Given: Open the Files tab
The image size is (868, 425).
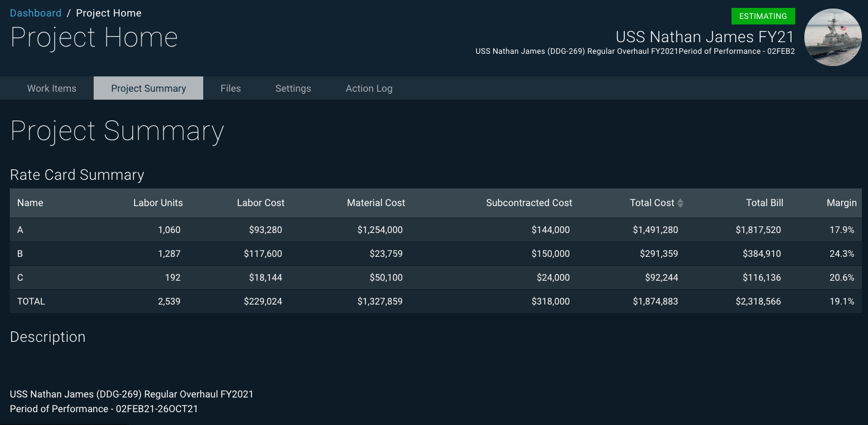Looking at the screenshot, I should [230, 88].
